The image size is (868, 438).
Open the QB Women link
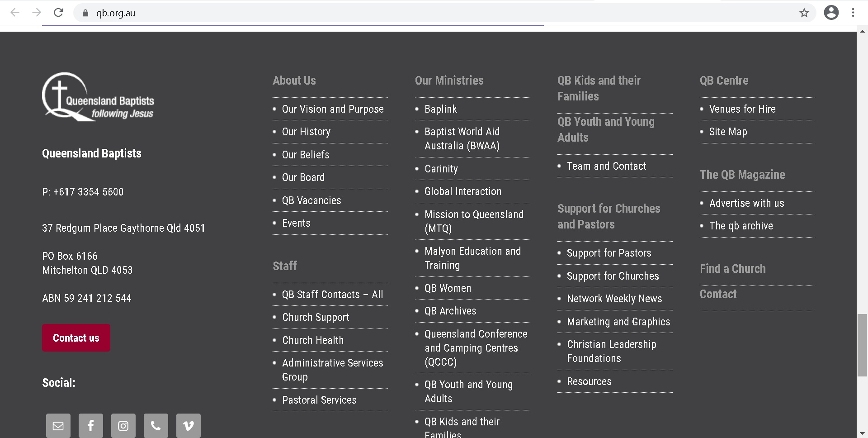coord(448,288)
